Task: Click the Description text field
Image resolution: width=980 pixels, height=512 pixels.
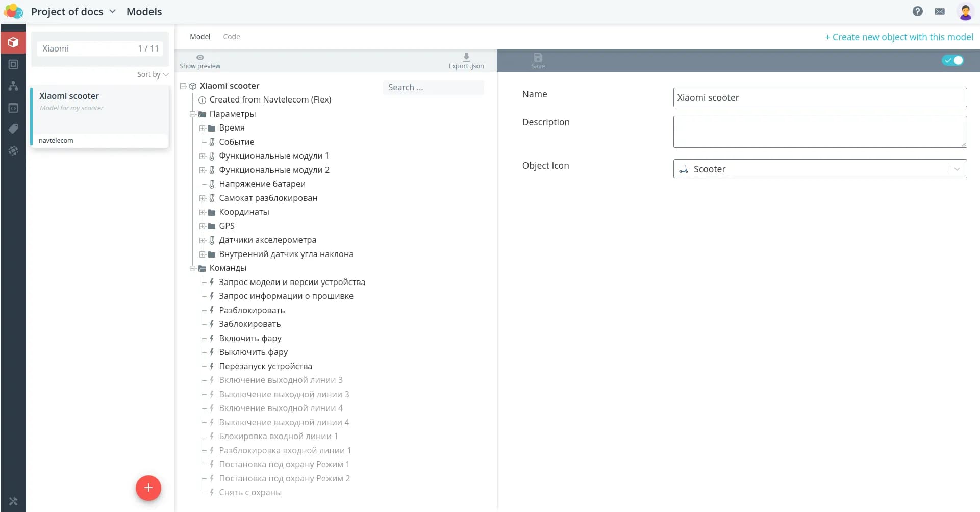Action: (819, 132)
